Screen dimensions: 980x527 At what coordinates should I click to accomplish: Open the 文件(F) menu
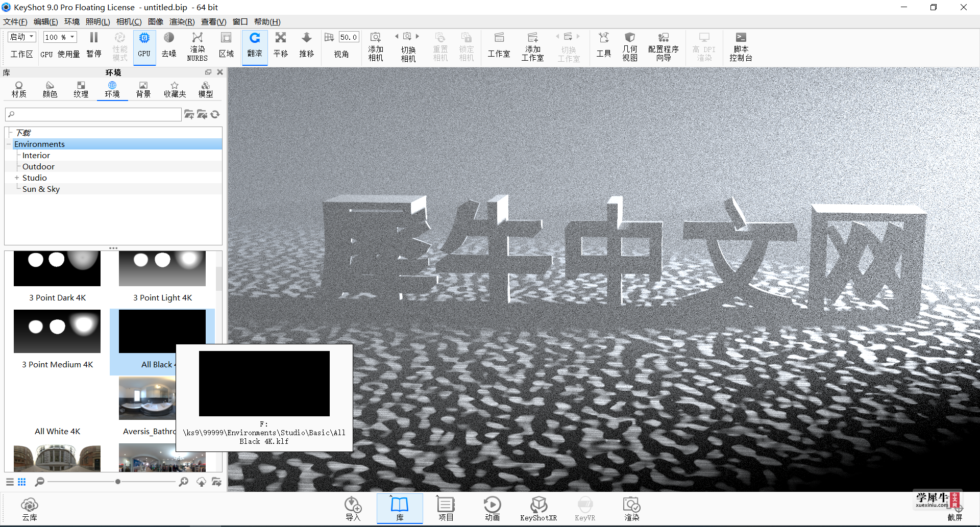[15, 21]
